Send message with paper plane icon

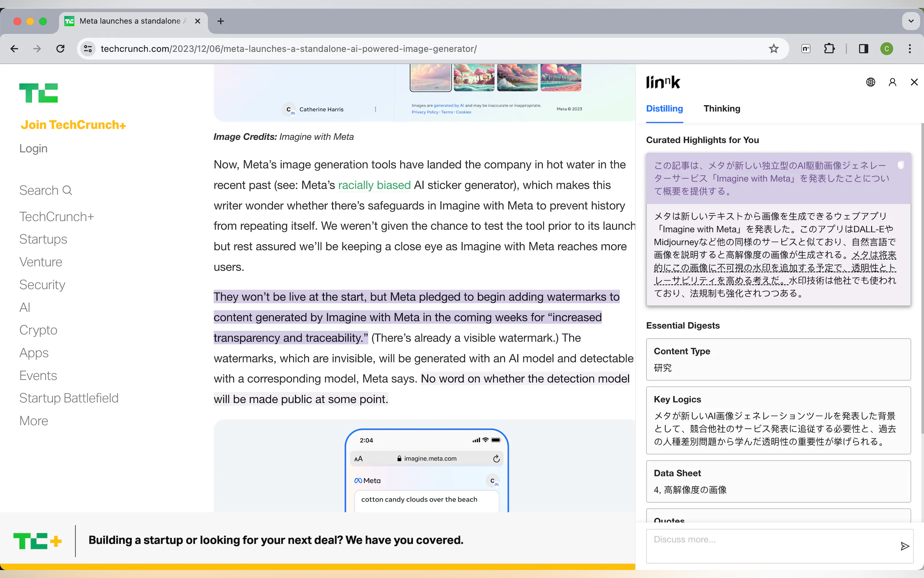(x=904, y=546)
